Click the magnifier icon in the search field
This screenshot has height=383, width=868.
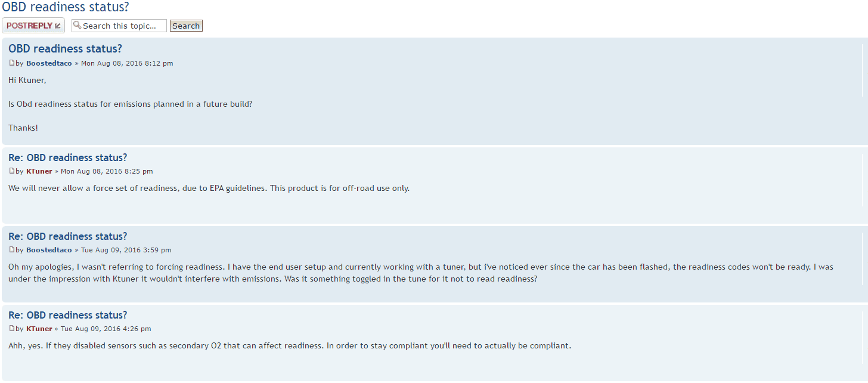click(x=77, y=26)
